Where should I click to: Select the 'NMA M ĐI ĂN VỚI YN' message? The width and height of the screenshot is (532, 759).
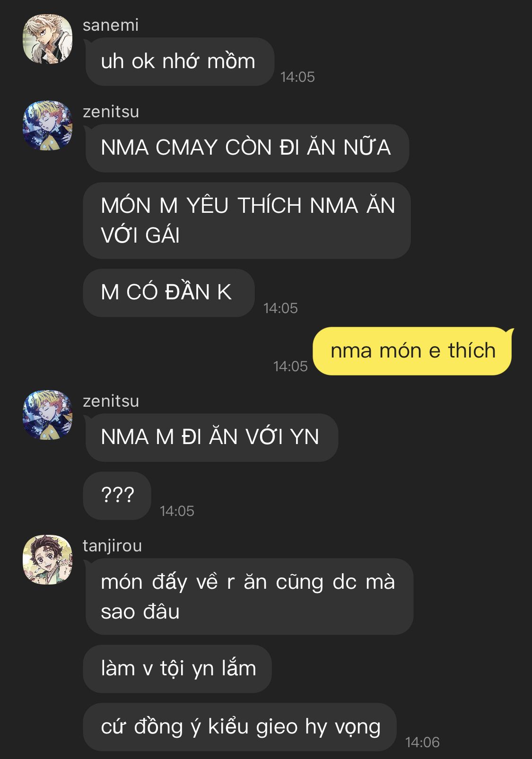pos(211,437)
